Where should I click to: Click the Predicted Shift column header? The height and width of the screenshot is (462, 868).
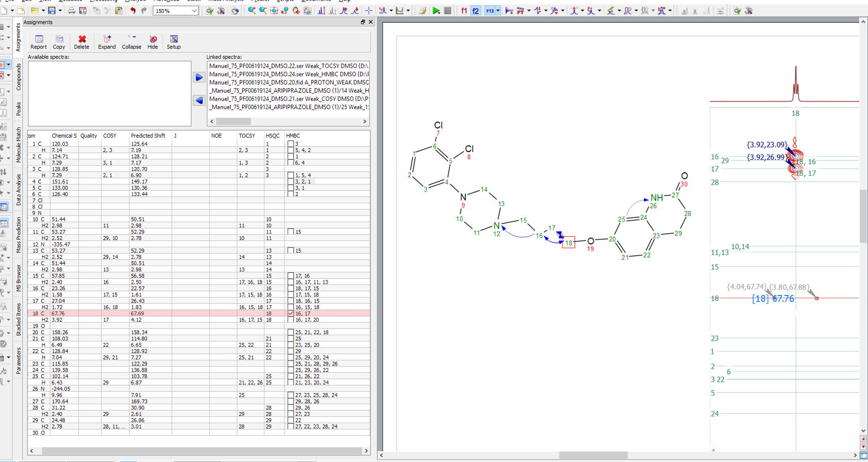click(x=149, y=136)
